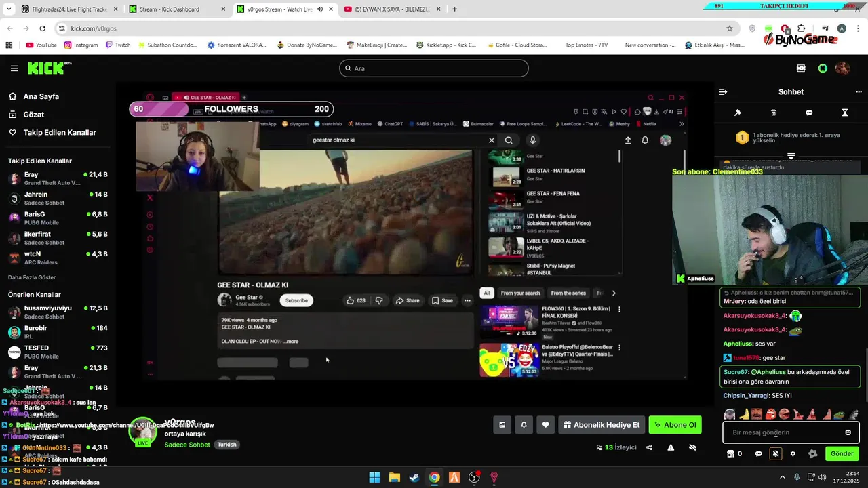Show hidden tray icons chevron
Viewport: 868px width, 488px height.
pos(784,477)
